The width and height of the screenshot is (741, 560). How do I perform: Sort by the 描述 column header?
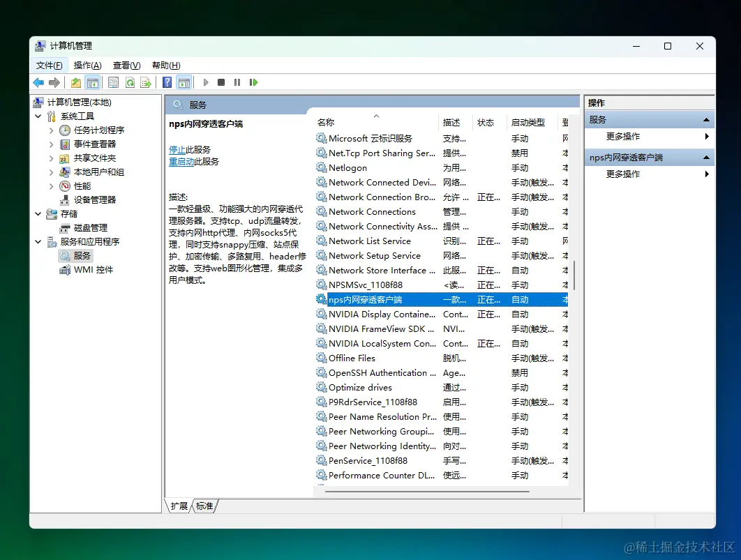(456, 122)
